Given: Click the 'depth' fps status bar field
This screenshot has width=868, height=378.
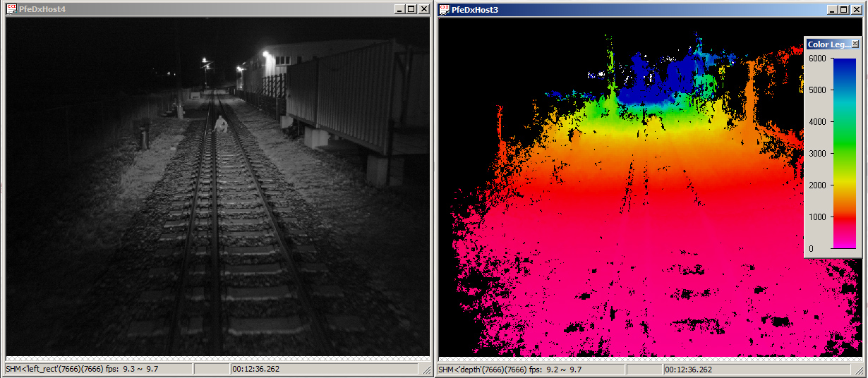Looking at the screenshot, I should (x=531, y=369).
